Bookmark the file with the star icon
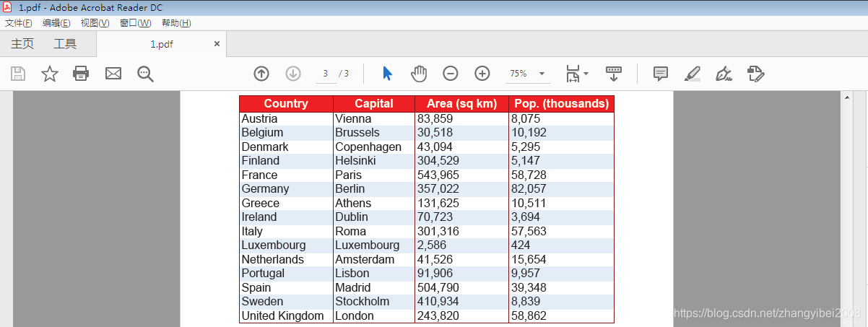Viewport: 868px width, 327px height. click(x=50, y=74)
